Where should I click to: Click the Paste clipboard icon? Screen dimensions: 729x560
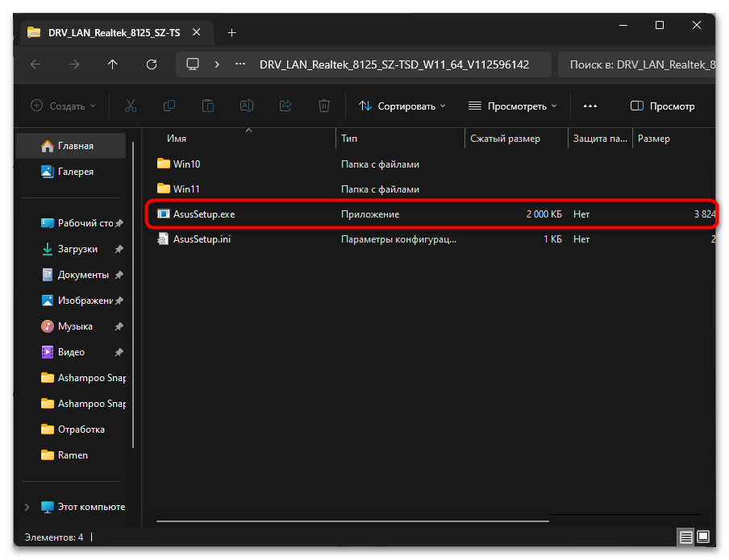tap(208, 106)
